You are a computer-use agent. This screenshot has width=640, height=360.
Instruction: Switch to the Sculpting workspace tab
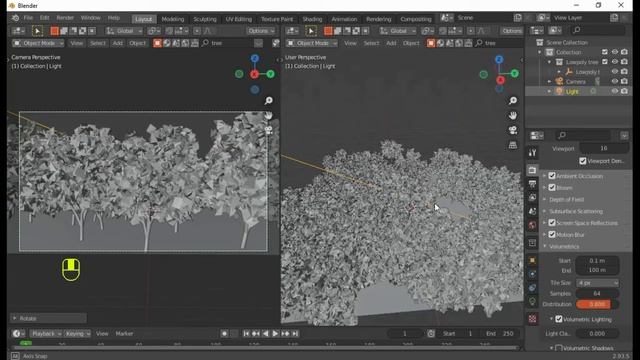tap(205, 19)
